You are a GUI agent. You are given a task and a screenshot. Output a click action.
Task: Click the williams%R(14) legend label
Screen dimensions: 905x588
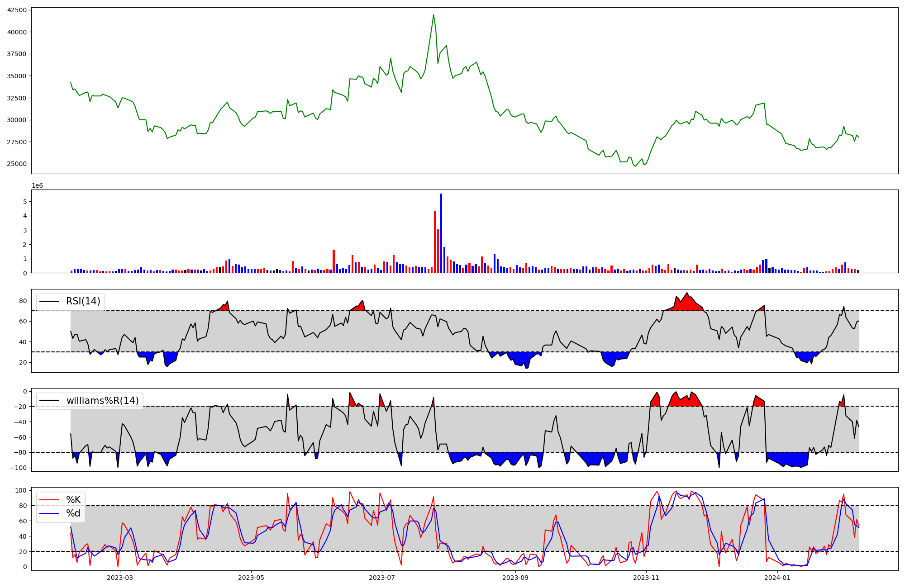102,401
